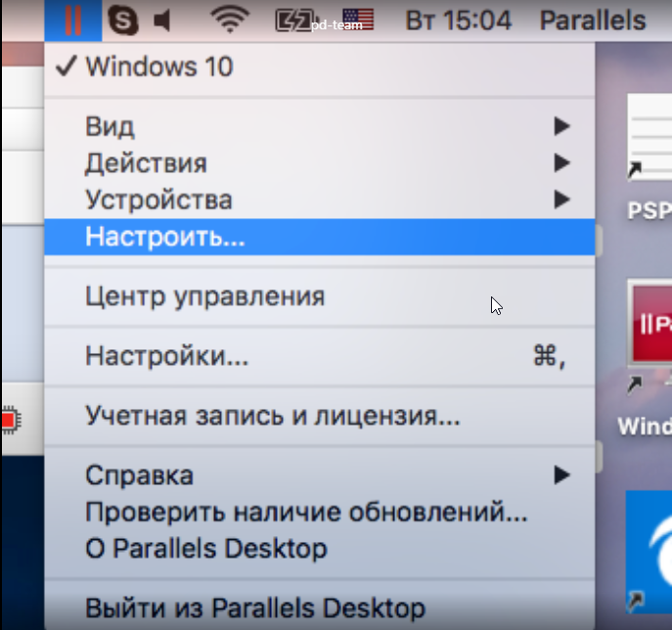This screenshot has height=630, width=672.
Task: Toggle the checked Windows 10 virtual machine entry
Action: coord(158,67)
